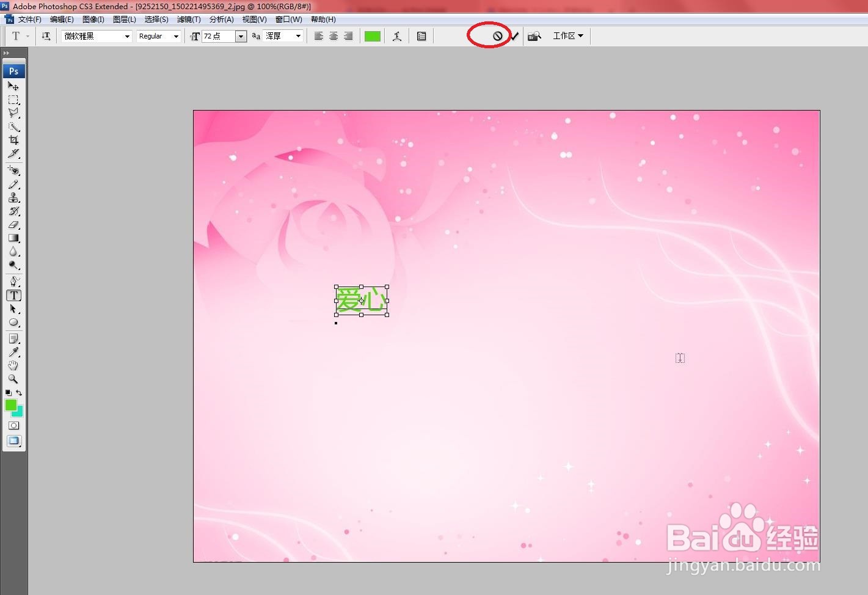Swap foreground and background colors
The image size is (868, 595).
[19, 393]
